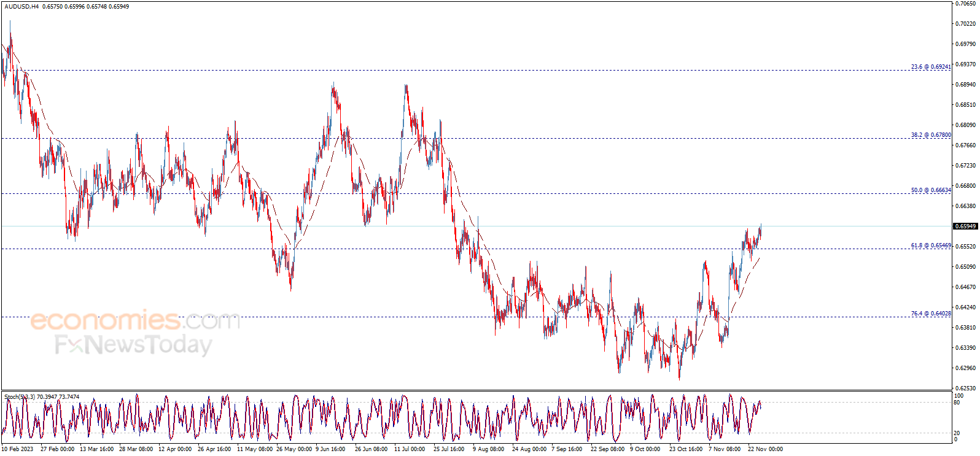Viewport: 980px width, 456px height.
Task: Click the 9 Oct 00:00 date label
Action: pos(645,449)
